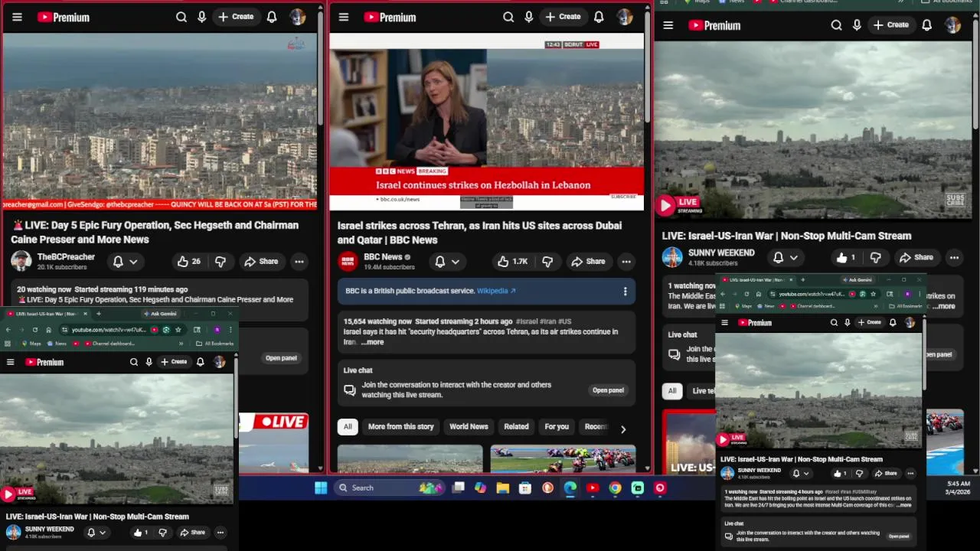Open notifications bell in BBC News window header
The height and width of the screenshot is (551, 980).
[599, 17]
